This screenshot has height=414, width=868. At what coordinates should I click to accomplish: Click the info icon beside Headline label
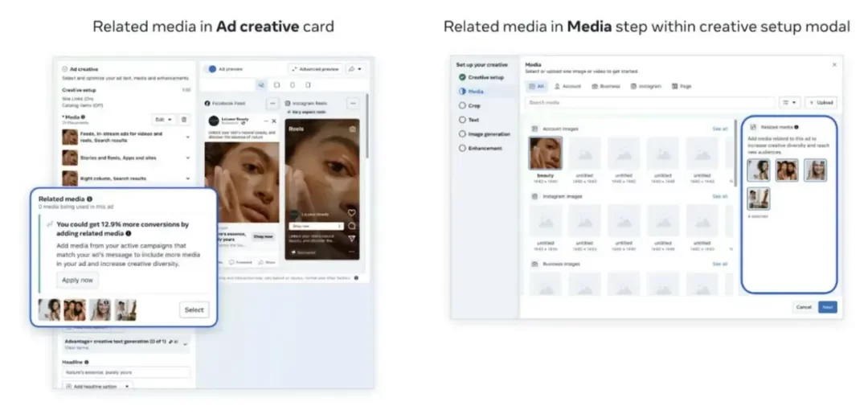(86, 362)
